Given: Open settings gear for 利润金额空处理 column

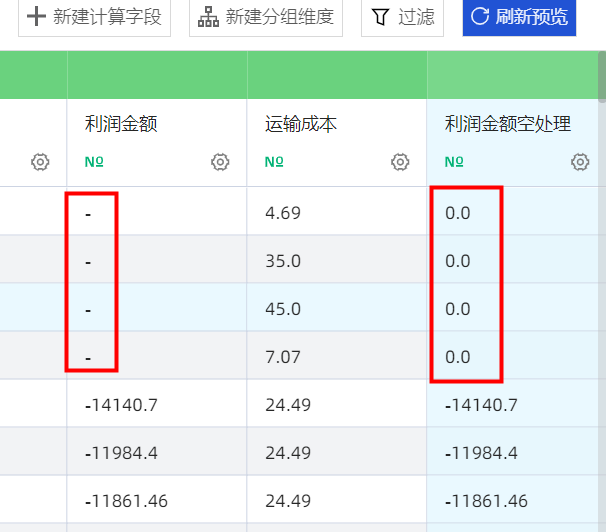Looking at the screenshot, I should point(580,162).
